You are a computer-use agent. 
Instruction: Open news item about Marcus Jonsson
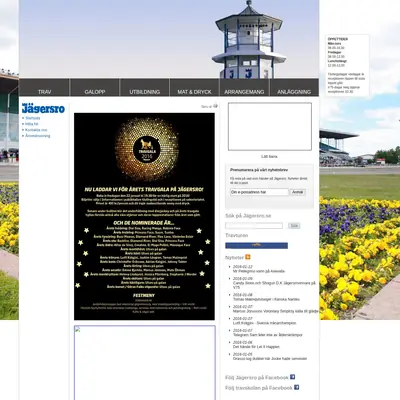tap(275, 311)
